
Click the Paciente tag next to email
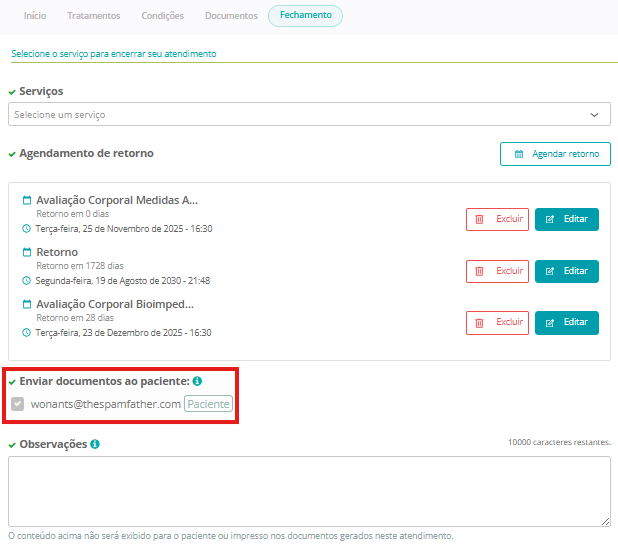tap(208, 404)
